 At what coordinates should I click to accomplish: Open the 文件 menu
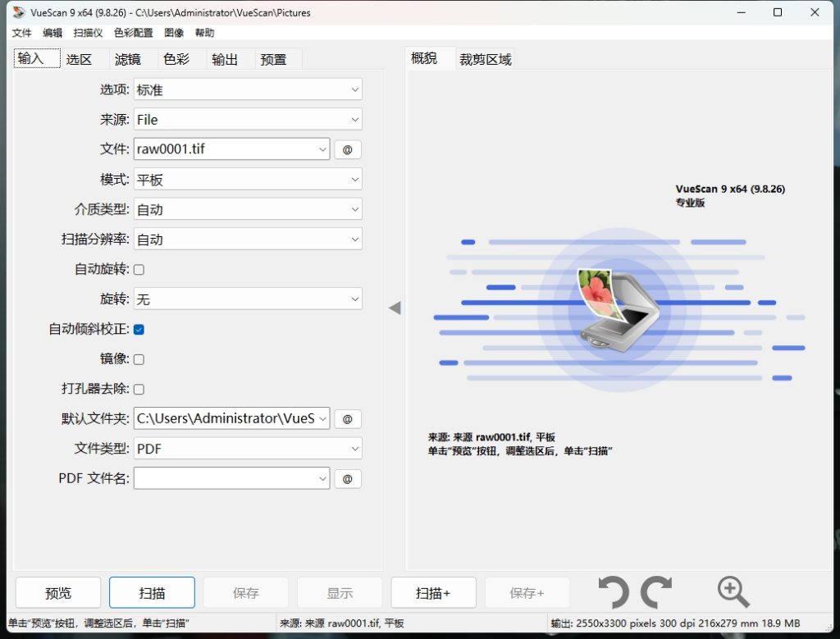[x=22, y=33]
